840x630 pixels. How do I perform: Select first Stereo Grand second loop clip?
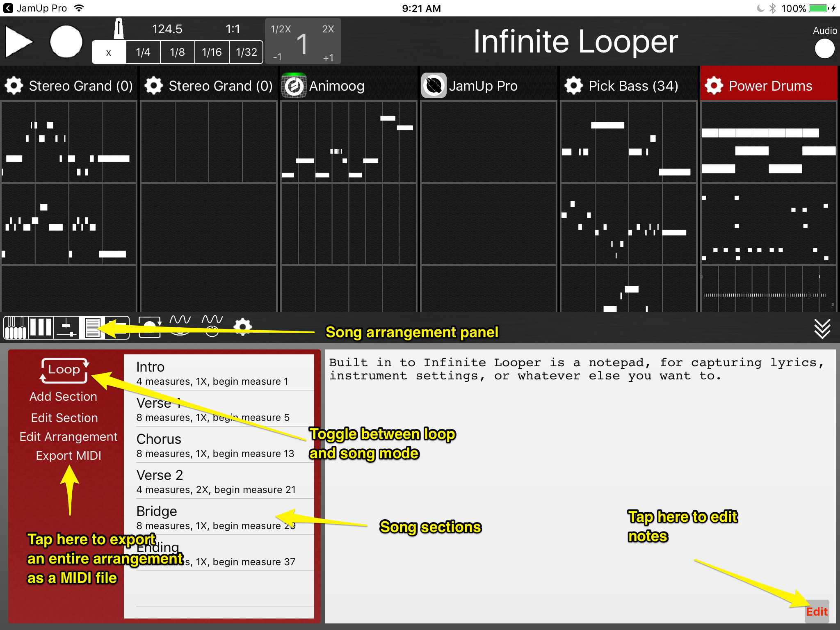click(69, 224)
